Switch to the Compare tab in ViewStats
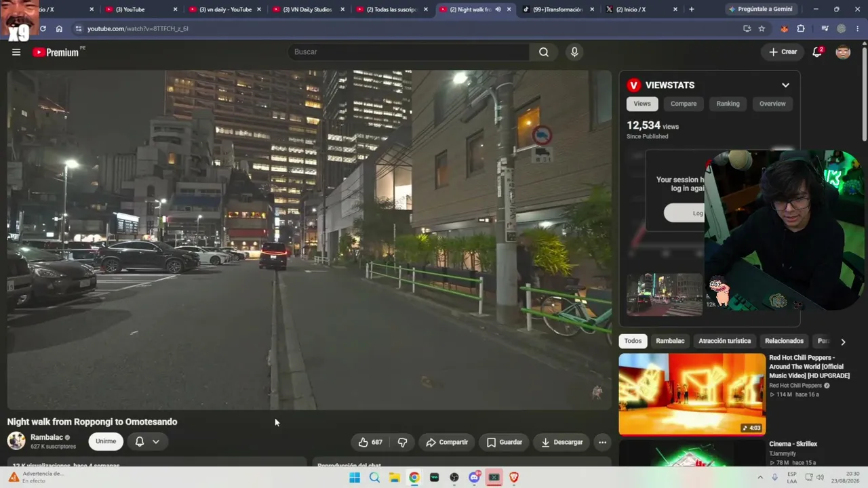868x488 pixels. coord(684,104)
